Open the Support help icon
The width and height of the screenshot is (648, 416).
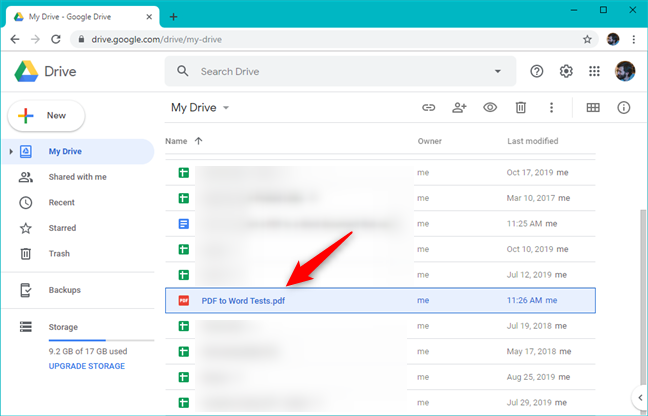pyautogui.click(x=536, y=71)
